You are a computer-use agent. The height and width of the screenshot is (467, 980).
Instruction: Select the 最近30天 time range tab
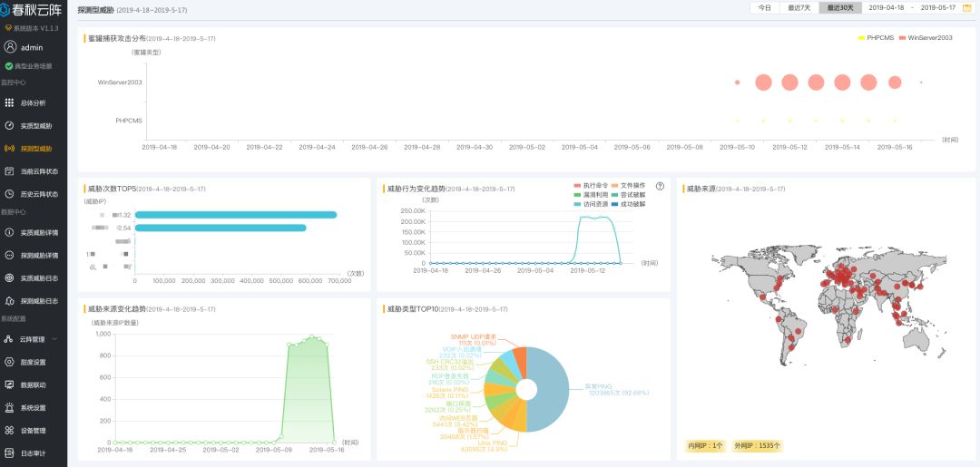[840, 8]
